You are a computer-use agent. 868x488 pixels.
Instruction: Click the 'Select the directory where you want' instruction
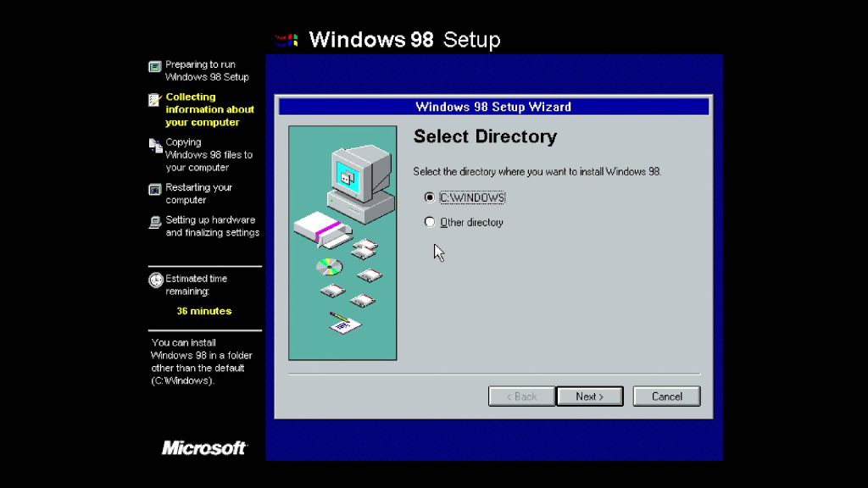pos(537,171)
